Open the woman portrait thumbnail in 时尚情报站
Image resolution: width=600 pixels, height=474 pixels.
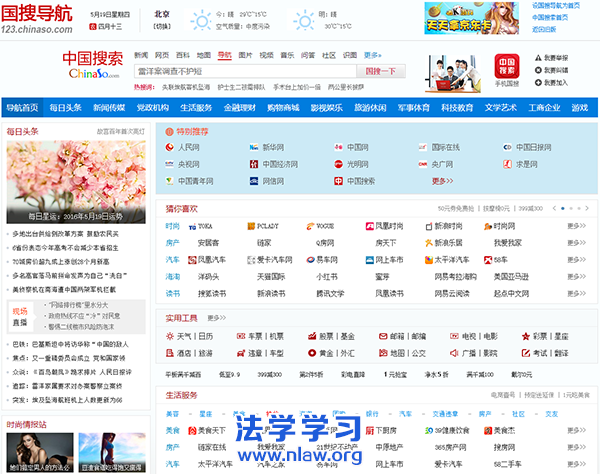point(40,453)
